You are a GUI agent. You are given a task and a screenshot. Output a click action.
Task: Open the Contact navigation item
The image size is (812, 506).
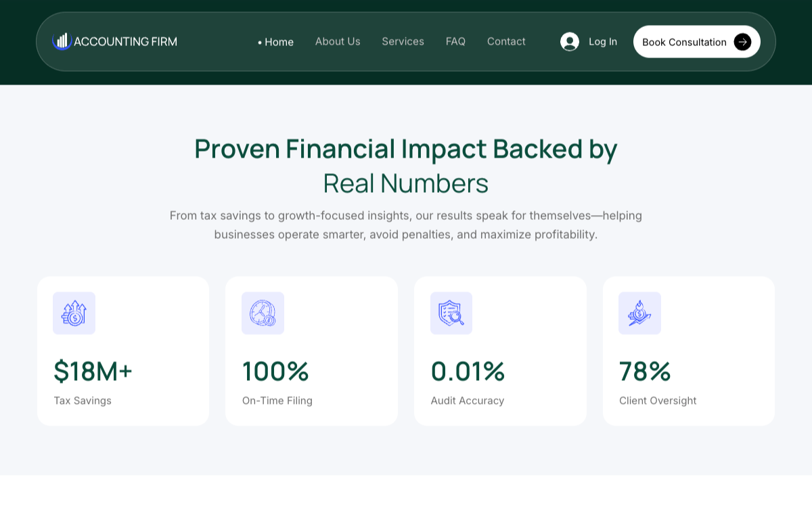tap(506, 41)
